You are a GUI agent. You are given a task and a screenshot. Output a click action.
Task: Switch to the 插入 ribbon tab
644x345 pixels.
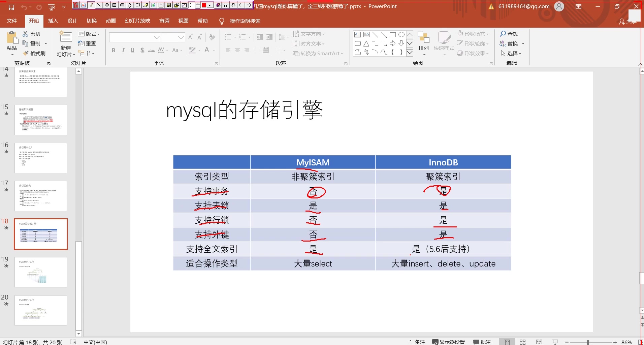pyautogui.click(x=53, y=21)
